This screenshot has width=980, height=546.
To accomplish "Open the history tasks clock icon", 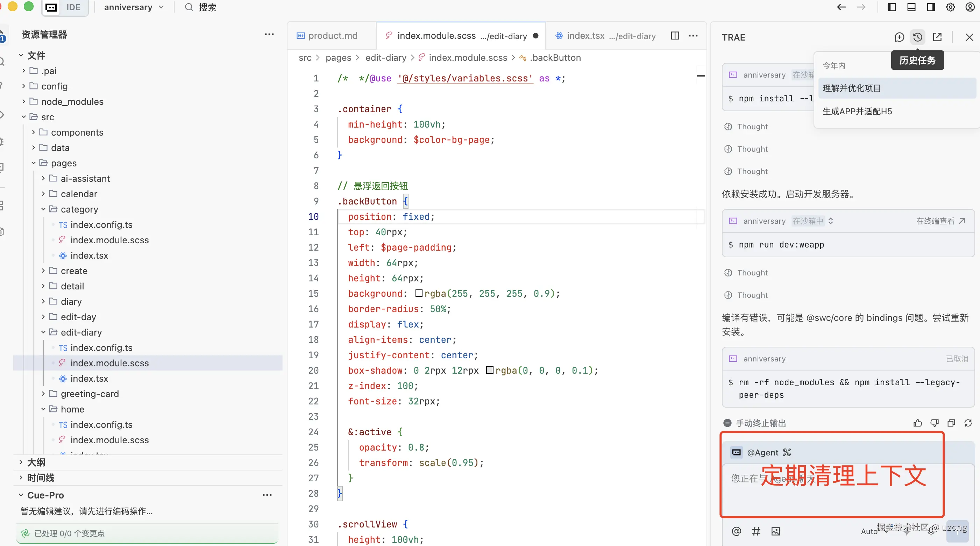I will [x=918, y=37].
